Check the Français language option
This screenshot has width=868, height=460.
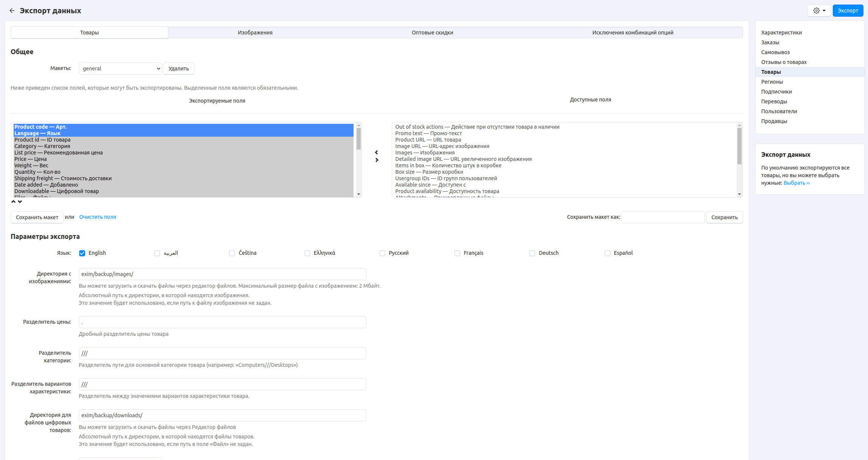[457, 253]
